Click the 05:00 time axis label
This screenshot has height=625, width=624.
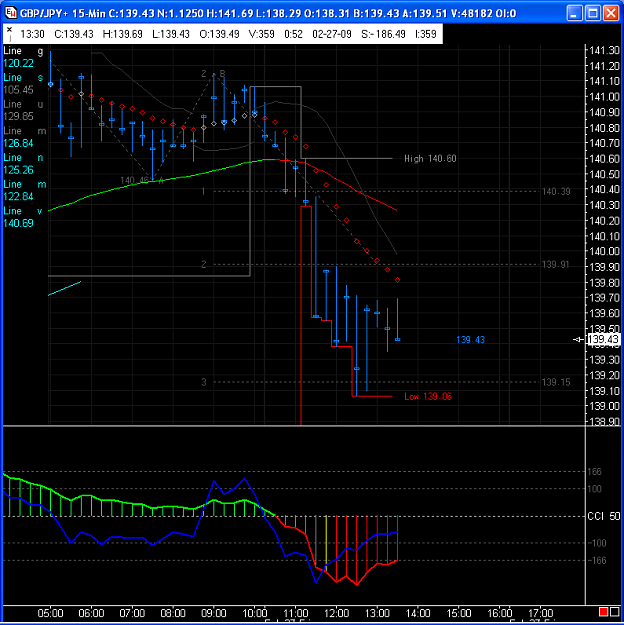click(50, 613)
